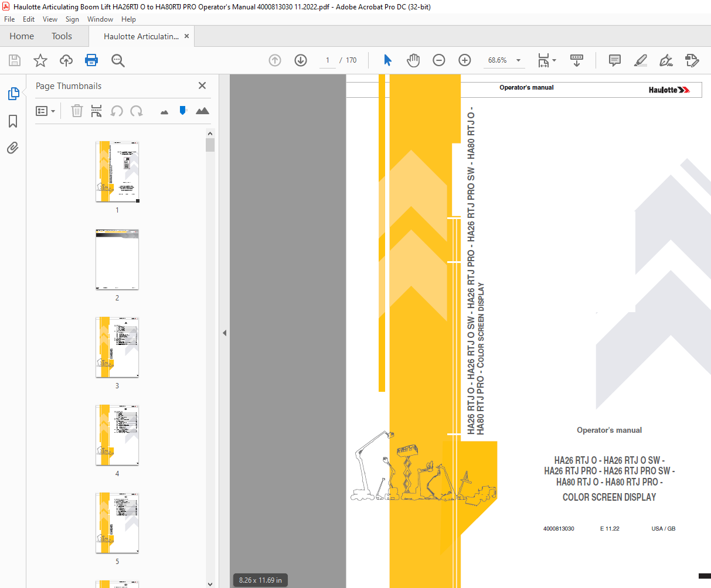Expand fit page options dropdown arrow

tap(554, 60)
